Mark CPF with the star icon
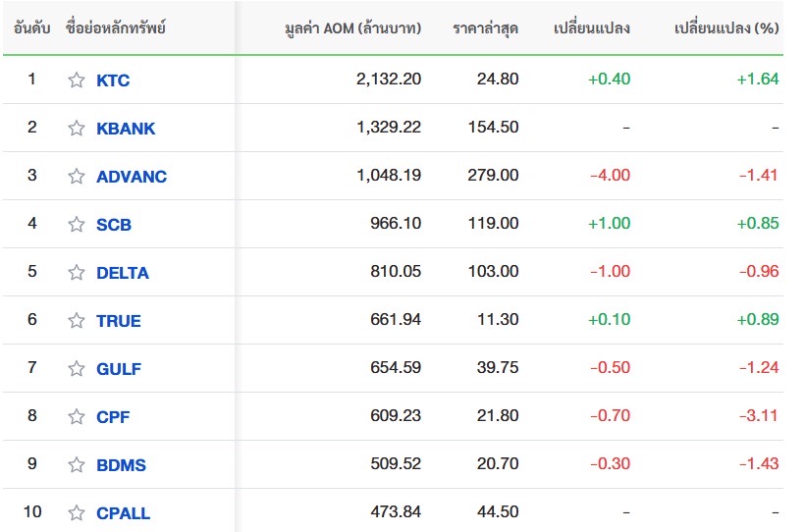This screenshot has width=806, height=532. point(76,416)
